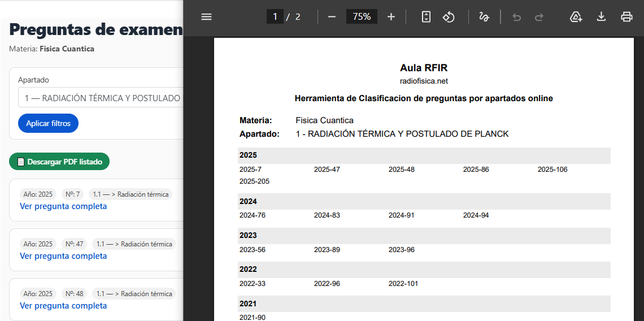This screenshot has width=644, height=321.
Task: Click the Año: 2025 tag of question 7
Action: [38, 194]
